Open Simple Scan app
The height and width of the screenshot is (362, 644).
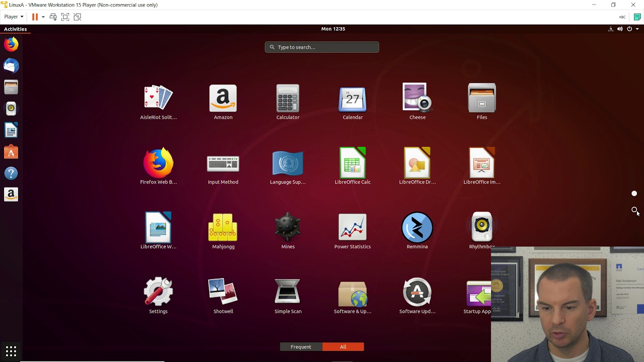288,296
